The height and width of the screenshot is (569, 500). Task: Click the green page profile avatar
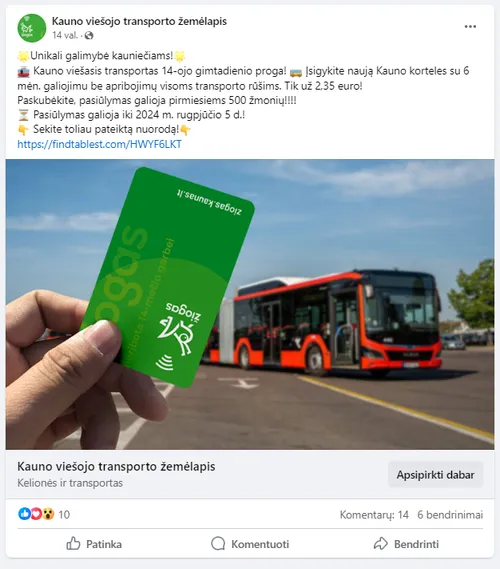32,28
